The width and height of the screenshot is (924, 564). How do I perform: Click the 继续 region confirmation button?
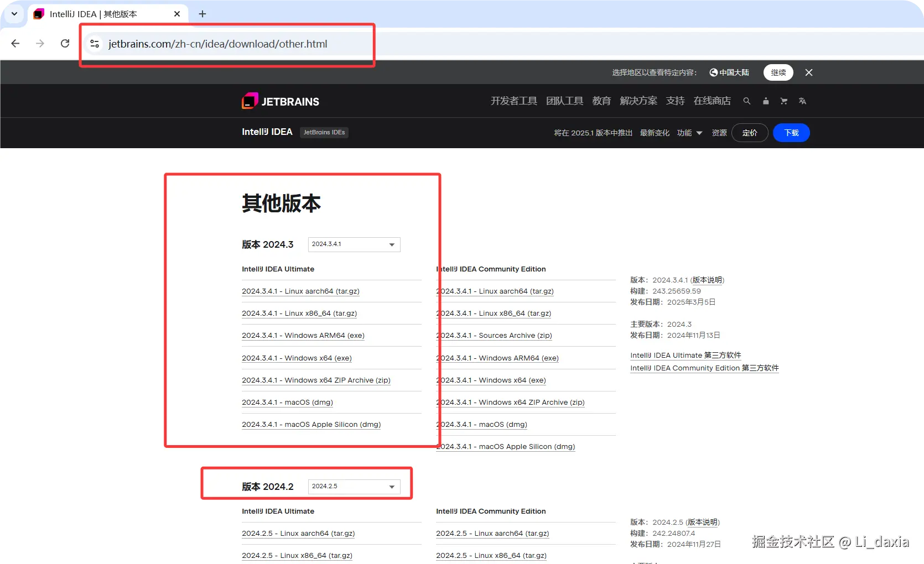tap(778, 72)
